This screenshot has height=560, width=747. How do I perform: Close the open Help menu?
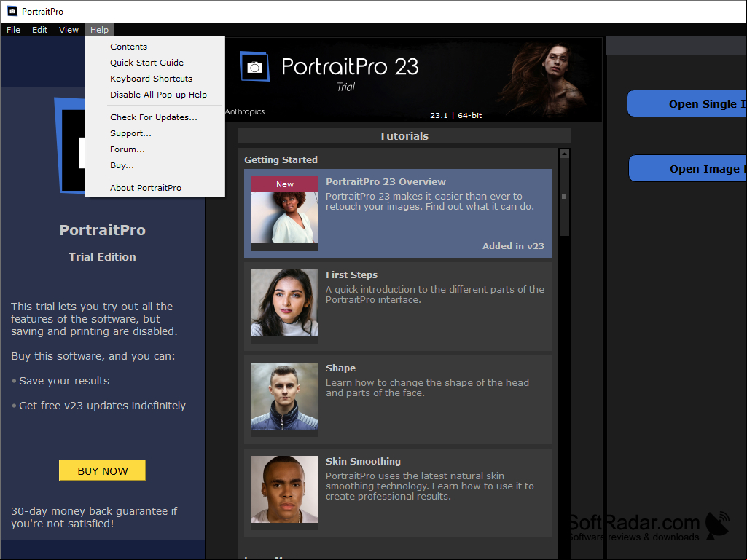(x=99, y=30)
